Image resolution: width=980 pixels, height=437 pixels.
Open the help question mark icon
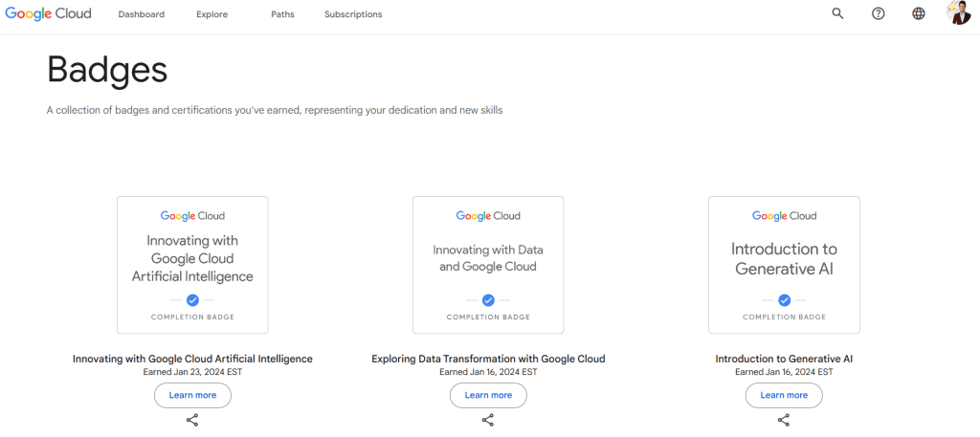tap(879, 13)
